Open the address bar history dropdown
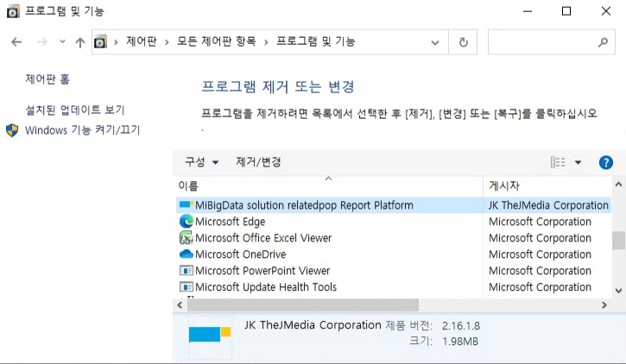The image size is (626, 364). tap(435, 42)
